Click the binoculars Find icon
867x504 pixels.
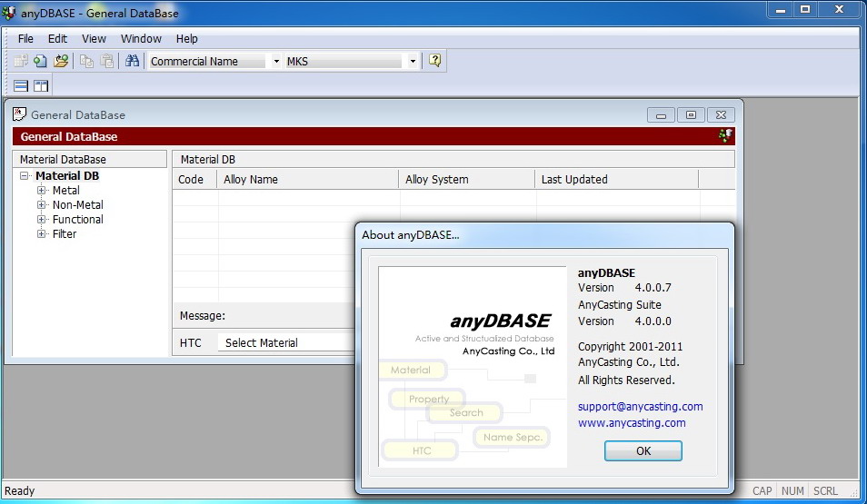(132, 61)
